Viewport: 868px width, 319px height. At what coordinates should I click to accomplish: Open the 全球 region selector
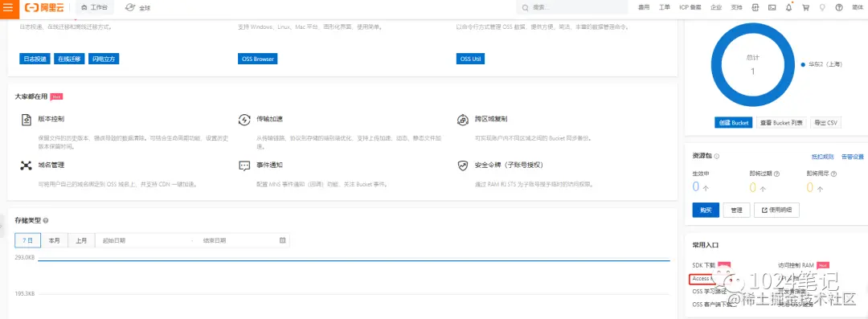tap(138, 8)
